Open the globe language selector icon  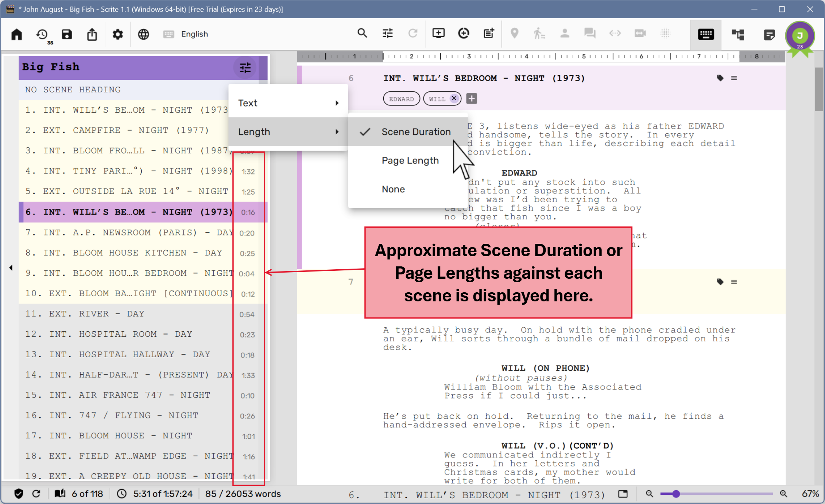pyautogui.click(x=143, y=34)
